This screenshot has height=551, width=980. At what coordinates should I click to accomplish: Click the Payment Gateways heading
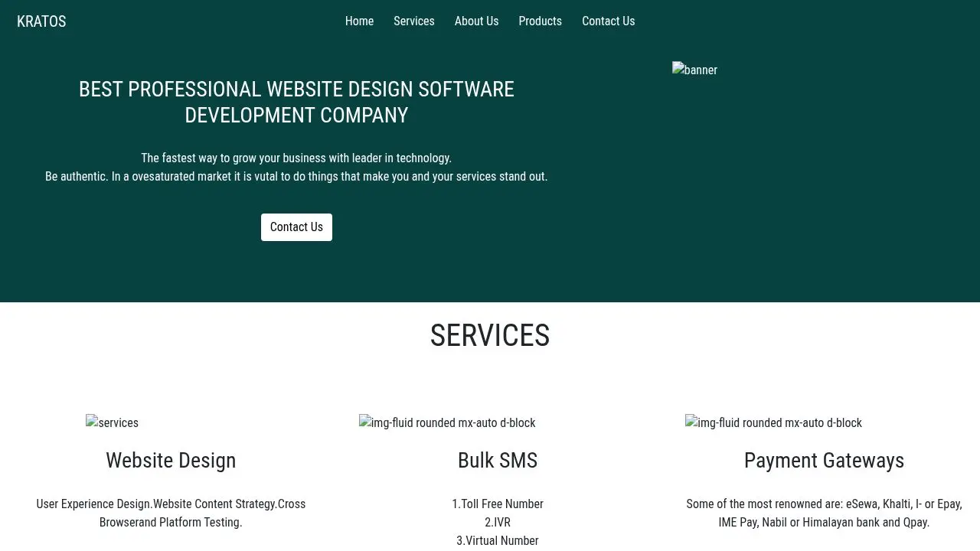click(824, 460)
